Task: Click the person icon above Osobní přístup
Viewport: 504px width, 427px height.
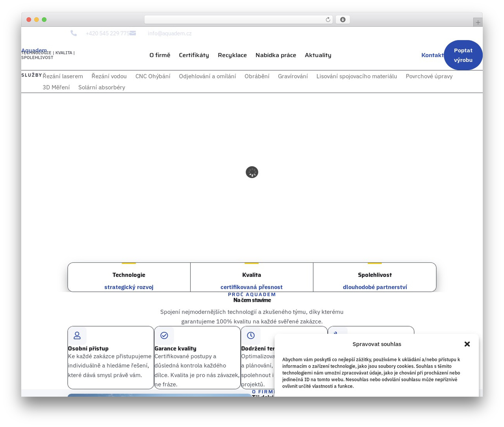Action: point(77,336)
